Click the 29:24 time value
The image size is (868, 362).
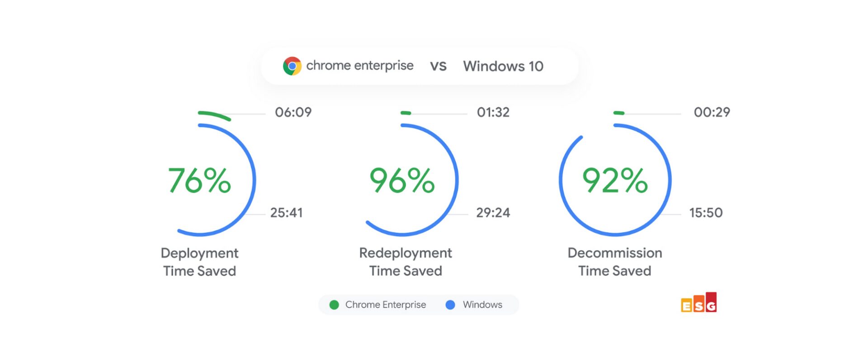[493, 213]
